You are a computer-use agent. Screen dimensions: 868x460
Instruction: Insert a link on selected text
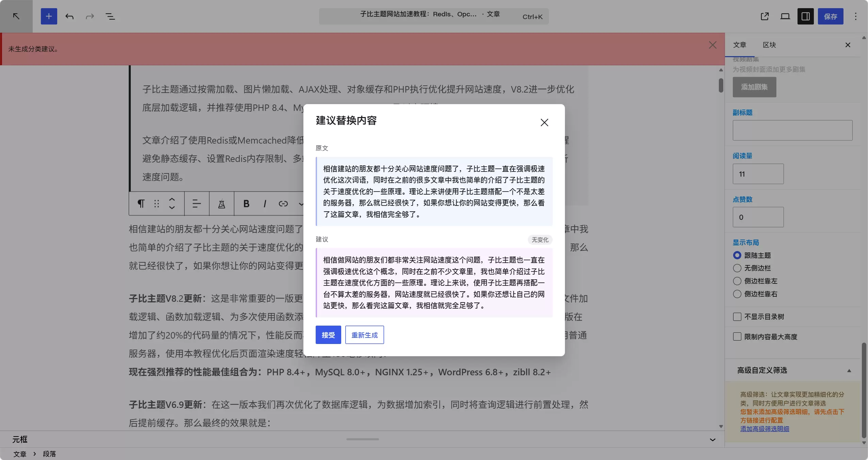283,203
